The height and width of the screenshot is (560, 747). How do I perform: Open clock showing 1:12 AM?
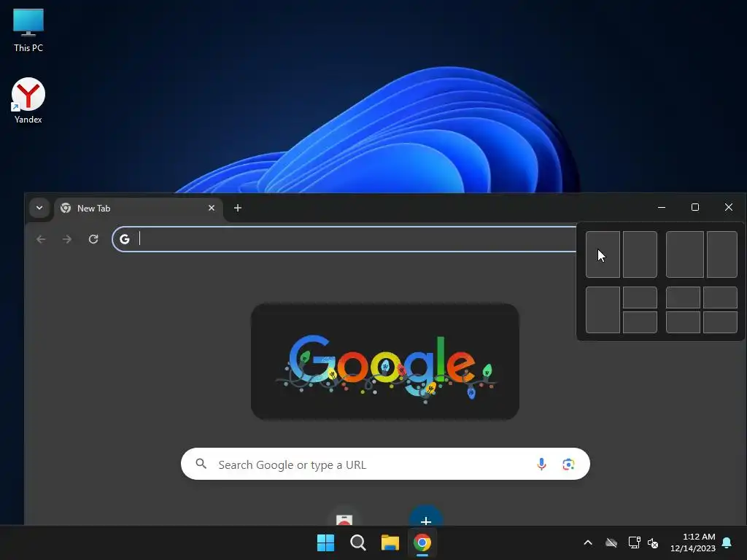pyautogui.click(x=693, y=542)
